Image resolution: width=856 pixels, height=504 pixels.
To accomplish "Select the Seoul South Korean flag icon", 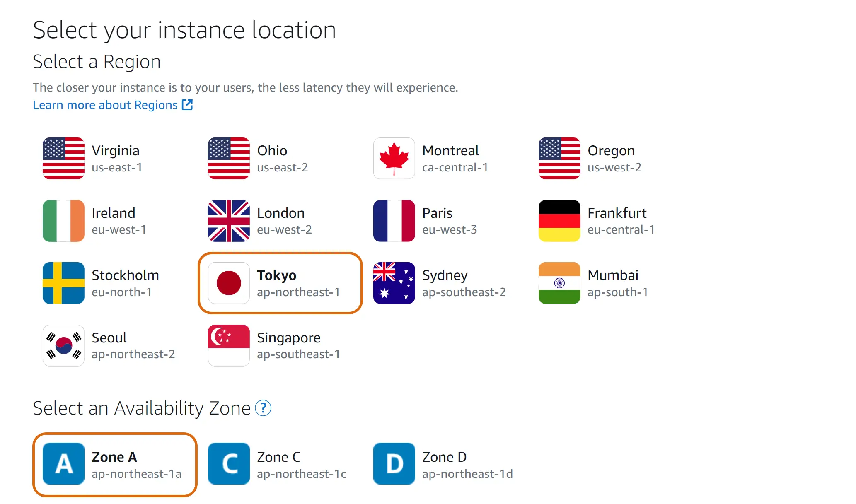I will [63, 345].
